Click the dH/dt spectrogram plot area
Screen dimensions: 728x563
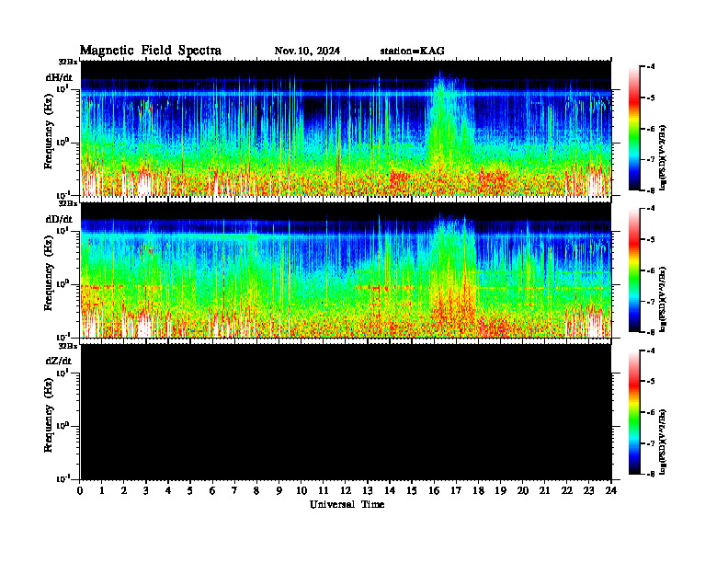(346, 128)
